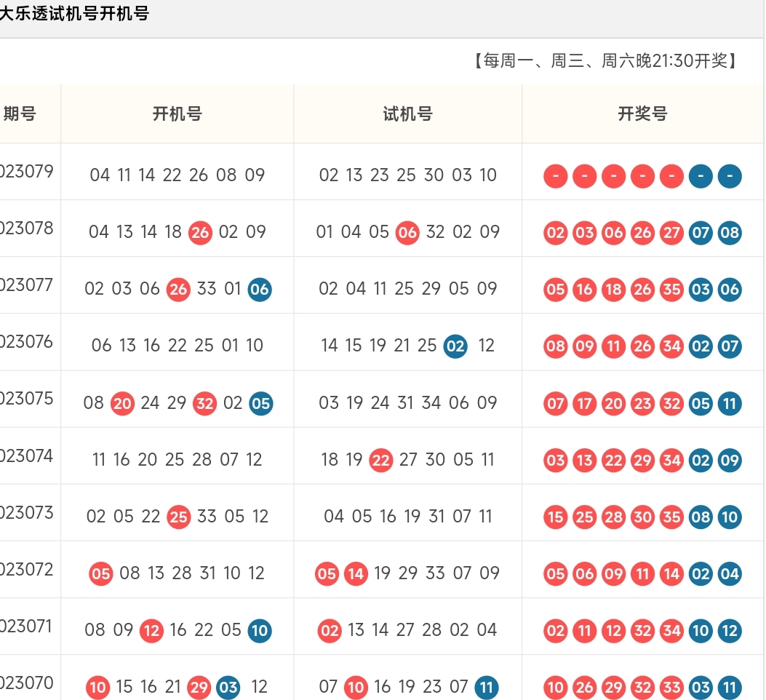
Task: Click red ball 29 in 23070 开机号
Action: click(x=199, y=688)
